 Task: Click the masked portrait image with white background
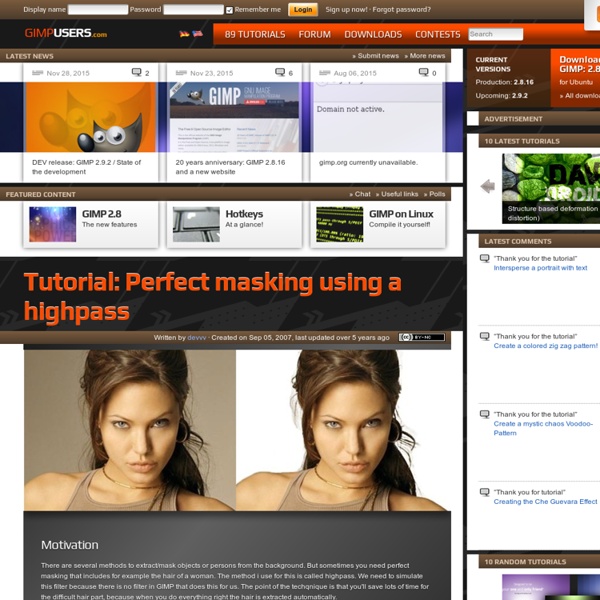click(343, 430)
